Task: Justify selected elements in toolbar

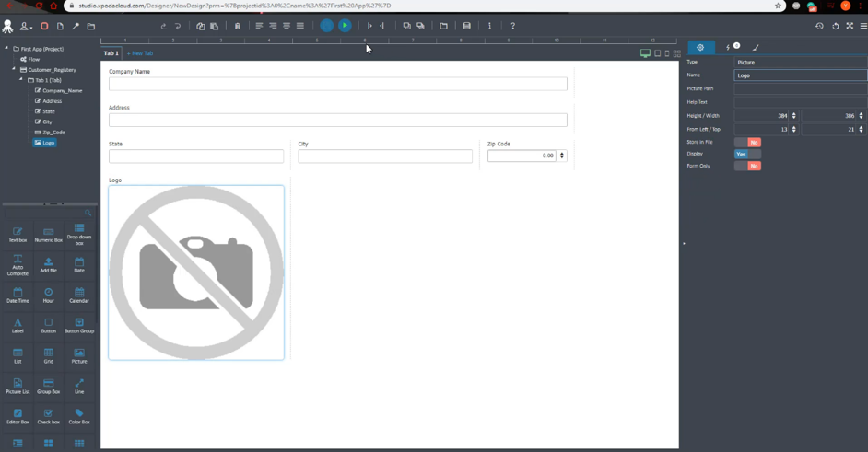Action: point(300,26)
